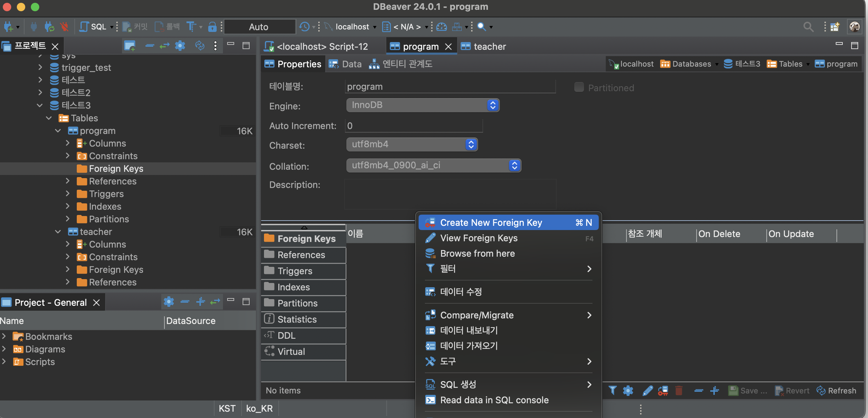Select the References section in properties list
The width and height of the screenshot is (868, 418).
[x=304, y=255]
